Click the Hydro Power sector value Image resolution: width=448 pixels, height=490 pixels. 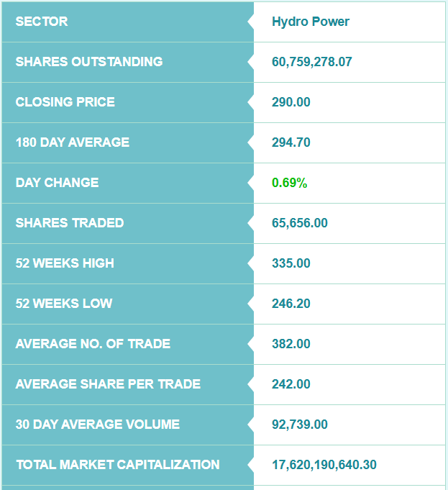311,22
